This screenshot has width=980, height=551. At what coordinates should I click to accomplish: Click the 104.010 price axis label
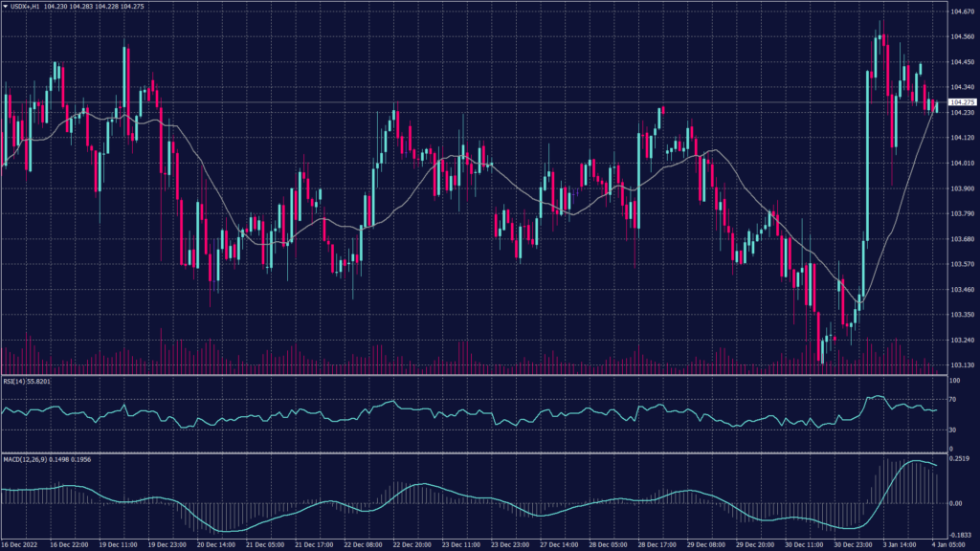(x=961, y=164)
